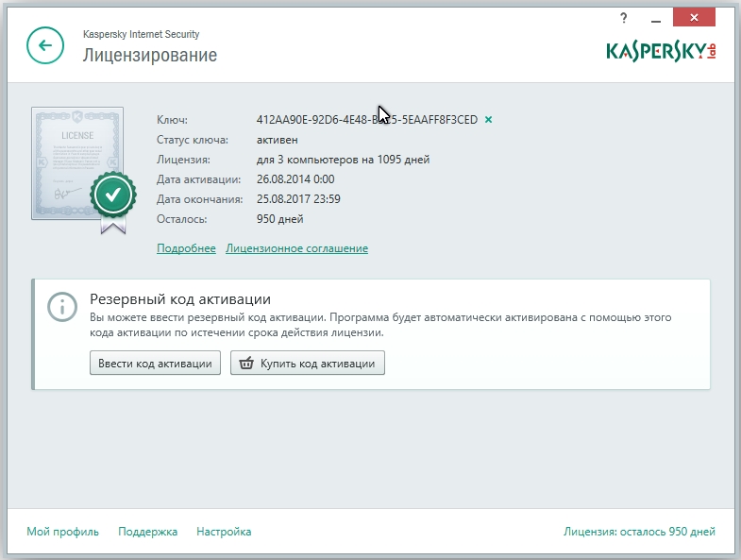The width and height of the screenshot is (741, 560).
Task: Click the activation date 26.08.2014 0:00
Action: point(295,179)
